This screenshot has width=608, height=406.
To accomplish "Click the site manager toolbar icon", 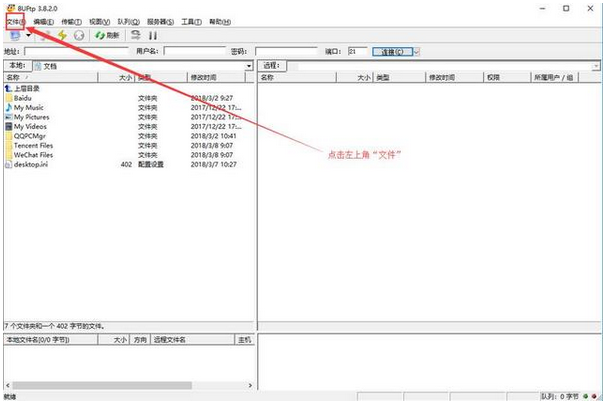I will (16, 36).
